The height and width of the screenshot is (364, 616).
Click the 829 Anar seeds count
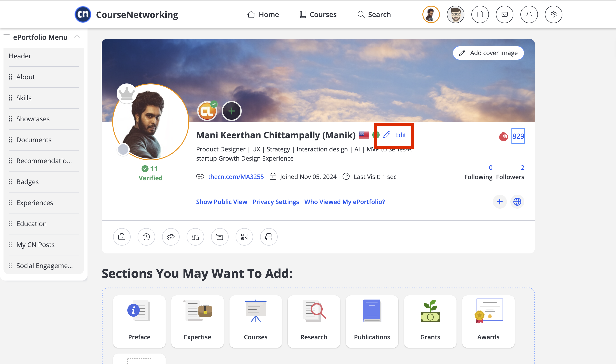pyautogui.click(x=518, y=136)
